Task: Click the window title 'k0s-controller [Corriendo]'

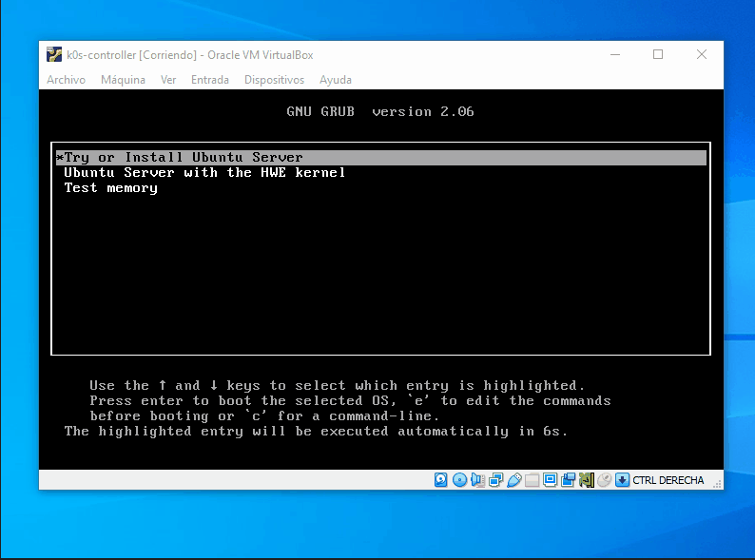Action: click(x=131, y=55)
